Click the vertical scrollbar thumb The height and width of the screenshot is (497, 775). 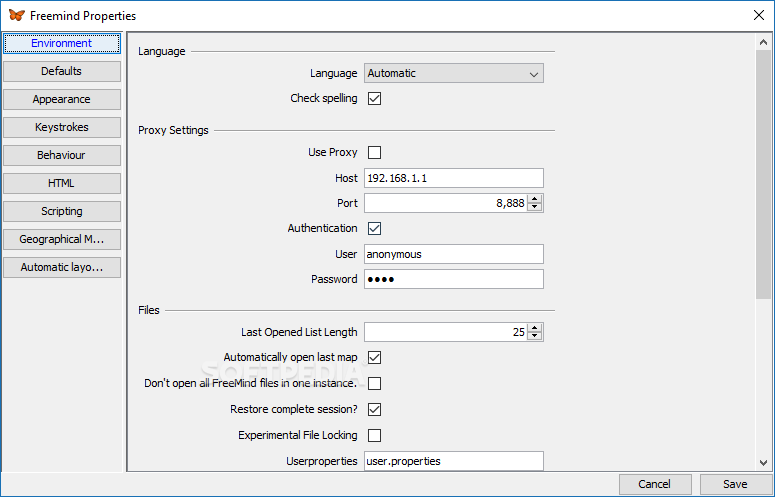pos(763,174)
